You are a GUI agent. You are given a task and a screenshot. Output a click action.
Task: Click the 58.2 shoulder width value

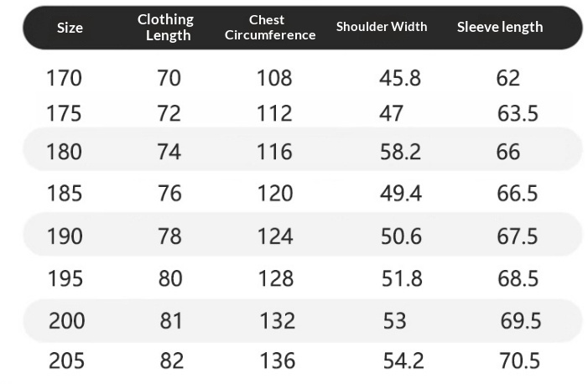[x=400, y=152]
